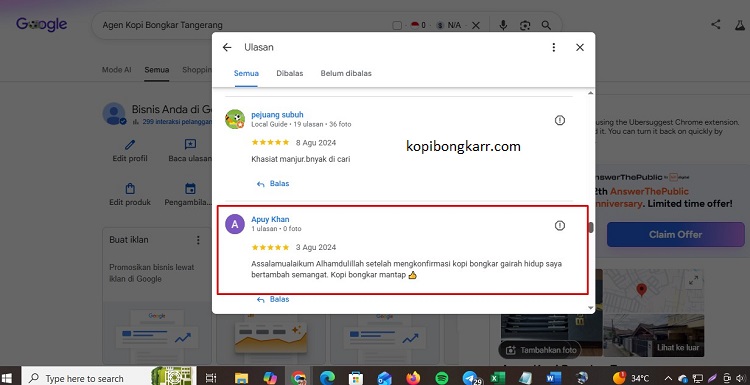
Task: Submit search with the magnifier icon
Action: point(546,25)
